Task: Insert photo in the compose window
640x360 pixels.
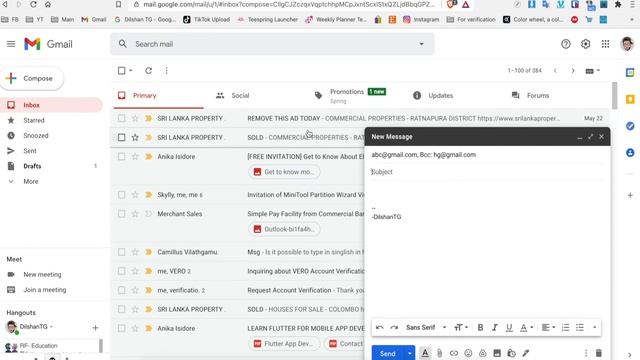Action: click(497, 353)
